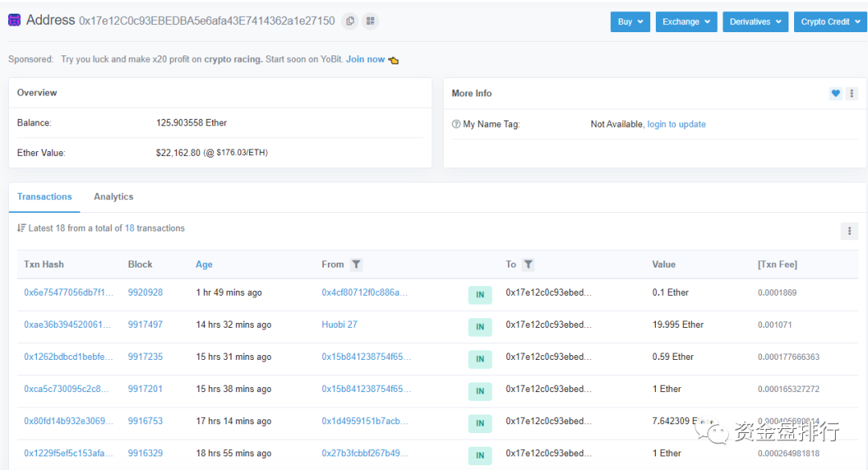Open the Derivatives dropdown
This screenshot has width=868, height=470.
[755, 22]
